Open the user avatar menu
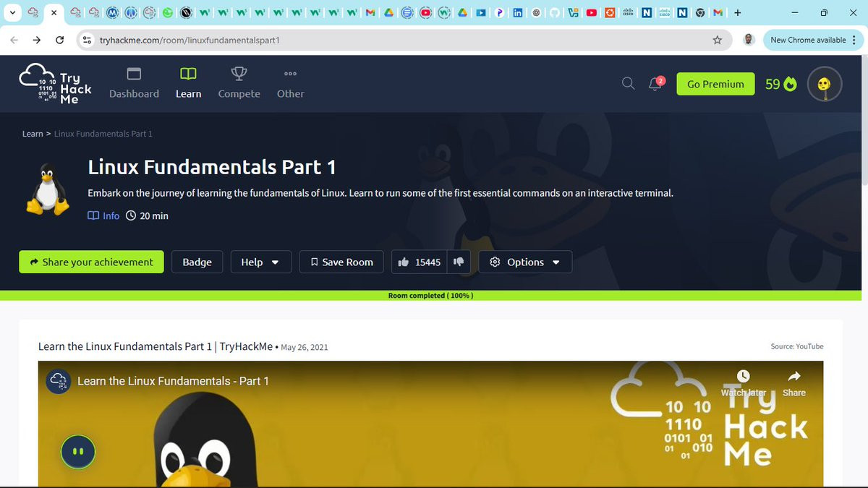The width and height of the screenshot is (868, 488). 825,84
